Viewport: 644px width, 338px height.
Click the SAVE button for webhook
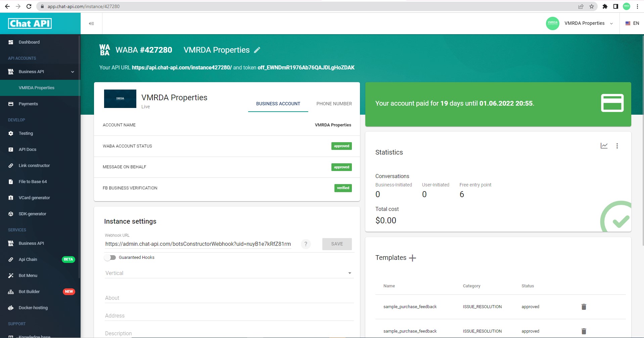(x=337, y=244)
